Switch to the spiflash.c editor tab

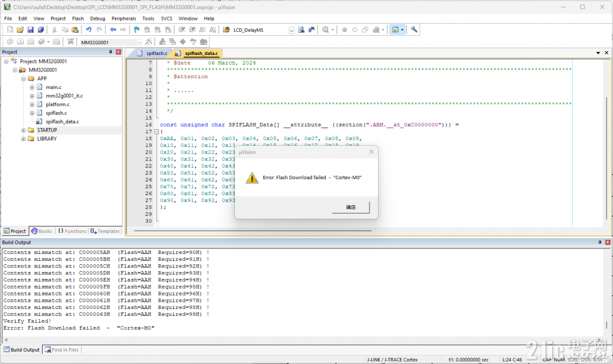153,53
